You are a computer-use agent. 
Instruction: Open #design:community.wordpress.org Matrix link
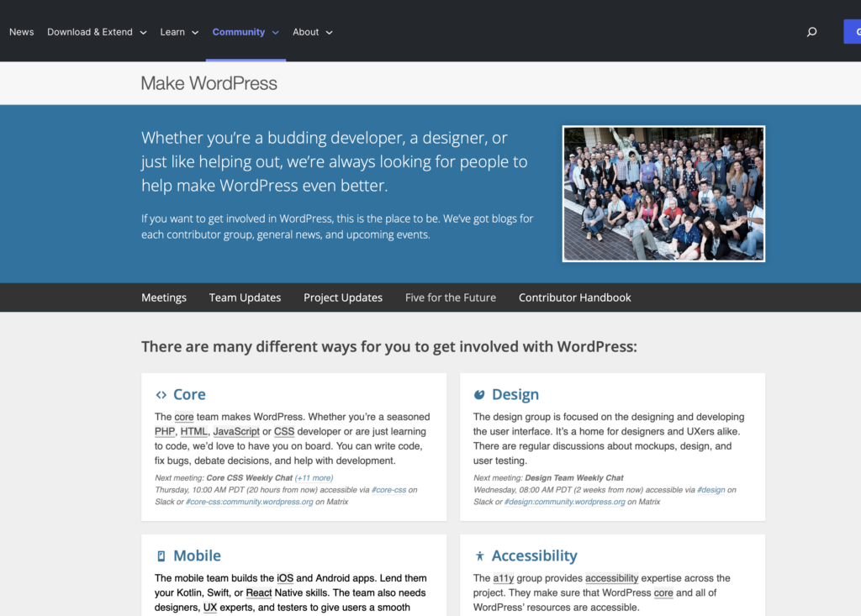pos(564,502)
